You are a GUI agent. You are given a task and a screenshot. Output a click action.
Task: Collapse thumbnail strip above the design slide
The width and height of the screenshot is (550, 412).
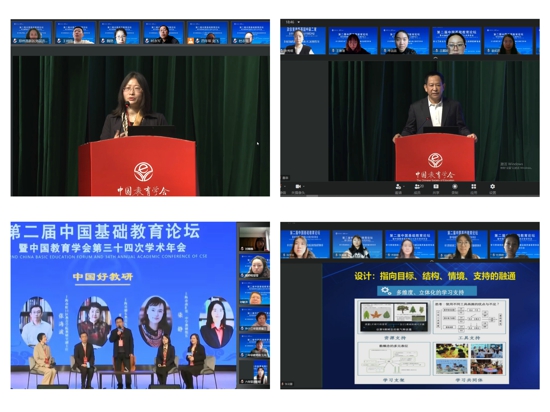pos(432,261)
